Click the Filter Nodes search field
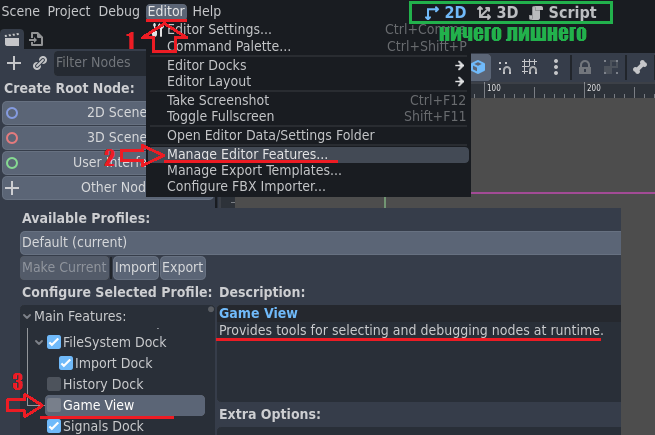Screen dimensions: 655x435 100,63
